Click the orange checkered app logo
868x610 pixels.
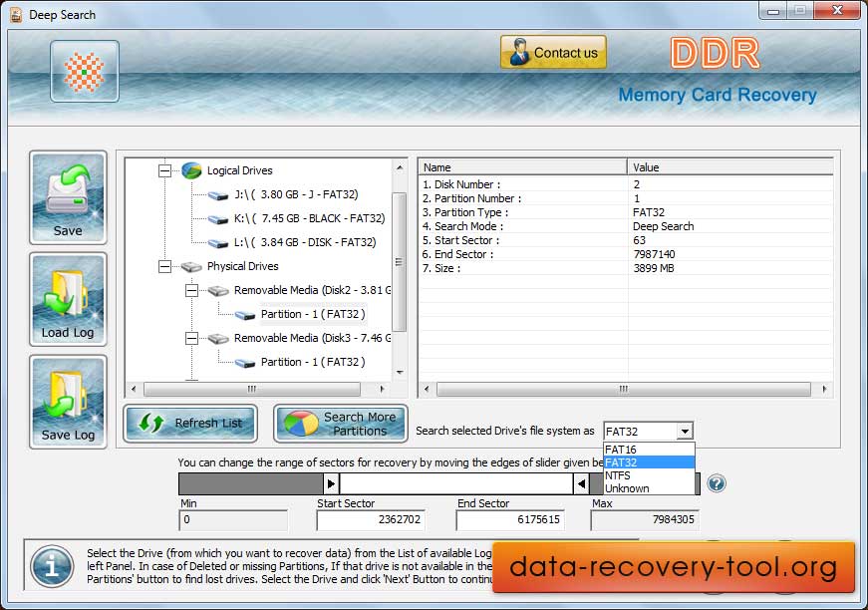coord(84,72)
